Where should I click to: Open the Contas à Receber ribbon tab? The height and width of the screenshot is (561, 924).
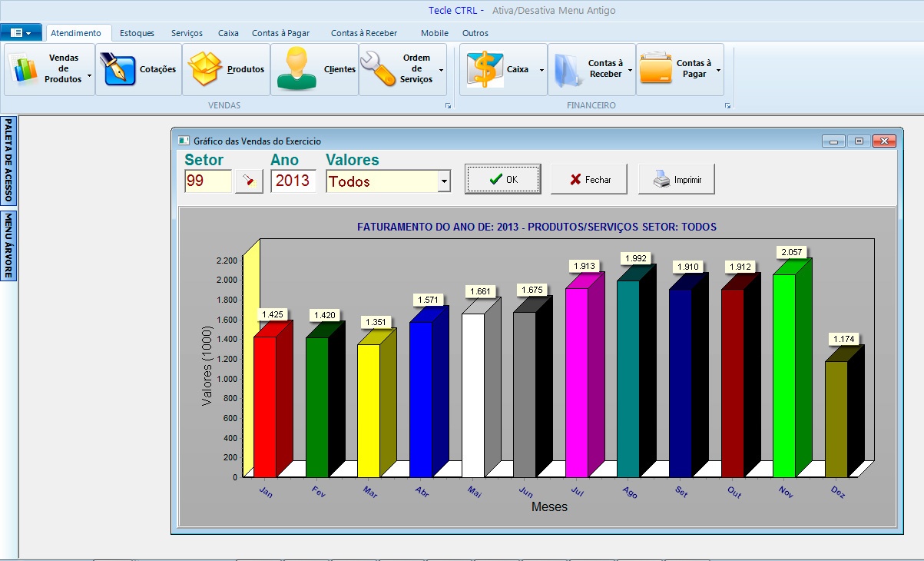point(364,33)
